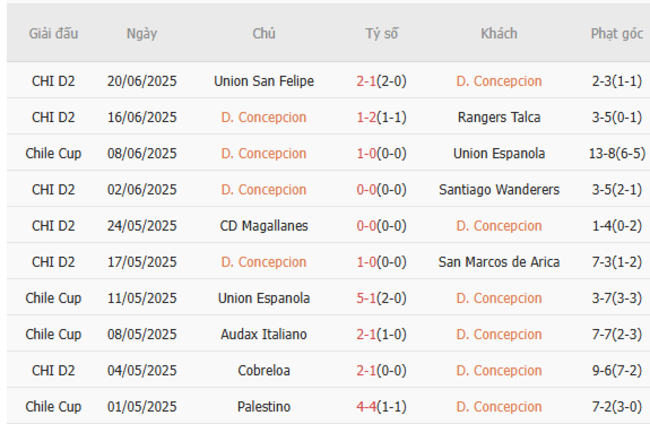This screenshot has width=650, height=424.
Task: Open the 5-1 score link
Action: pyautogui.click(x=367, y=298)
